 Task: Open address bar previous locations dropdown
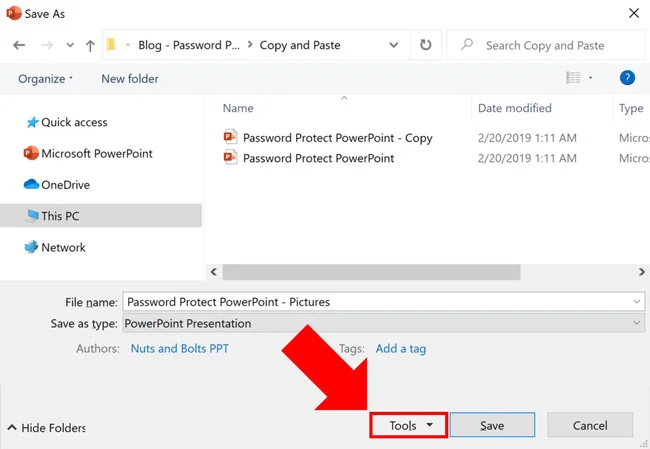click(393, 45)
